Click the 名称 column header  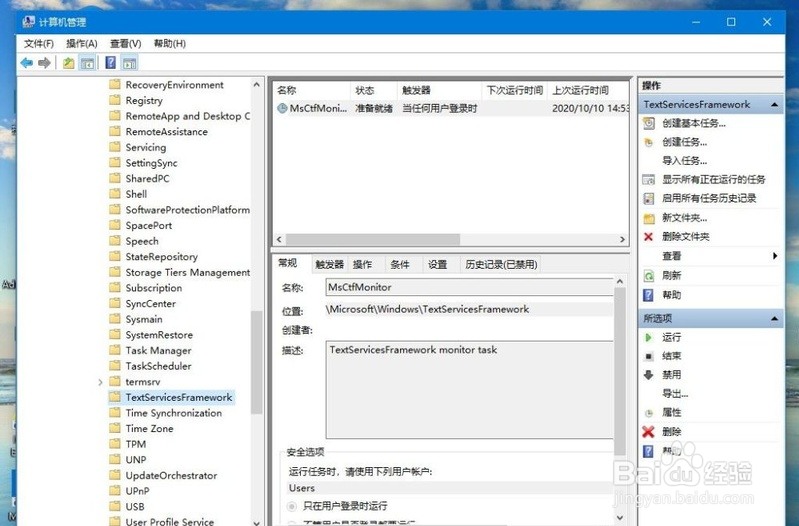point(312,90)
